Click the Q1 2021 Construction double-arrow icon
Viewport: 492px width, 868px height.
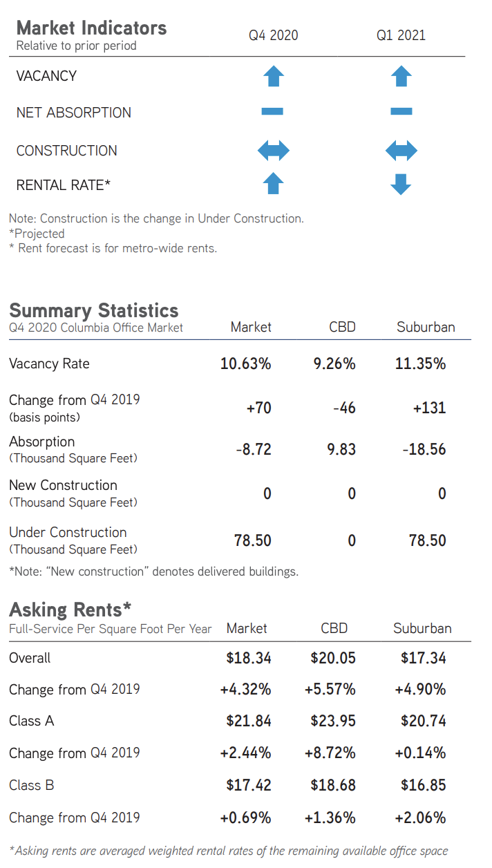pos(401,150)
